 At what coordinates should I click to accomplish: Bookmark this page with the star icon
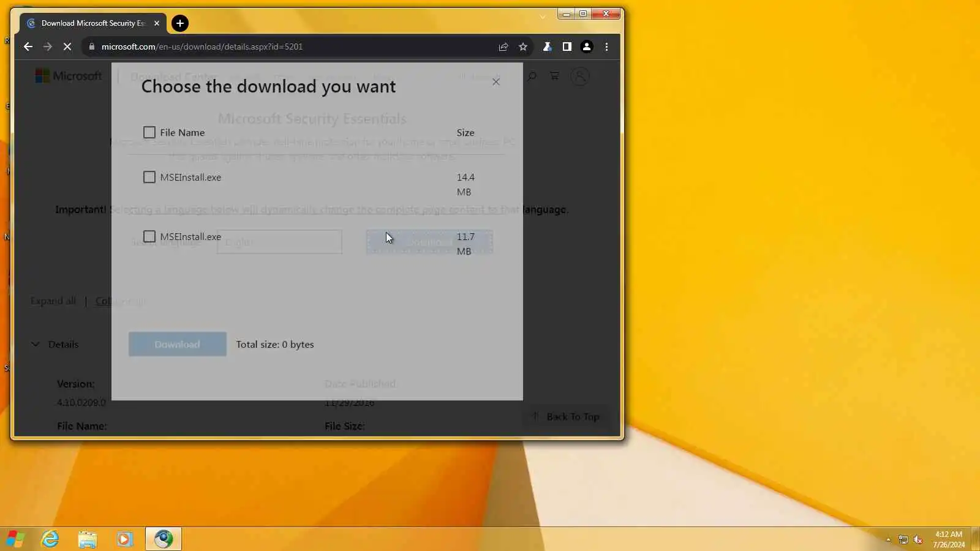[x=523, y=47]
